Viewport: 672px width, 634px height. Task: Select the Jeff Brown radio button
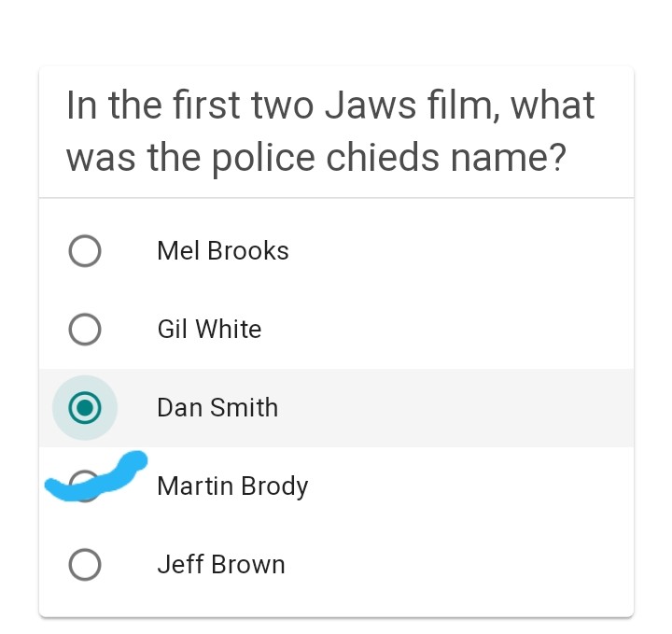(x=85, y=565)
